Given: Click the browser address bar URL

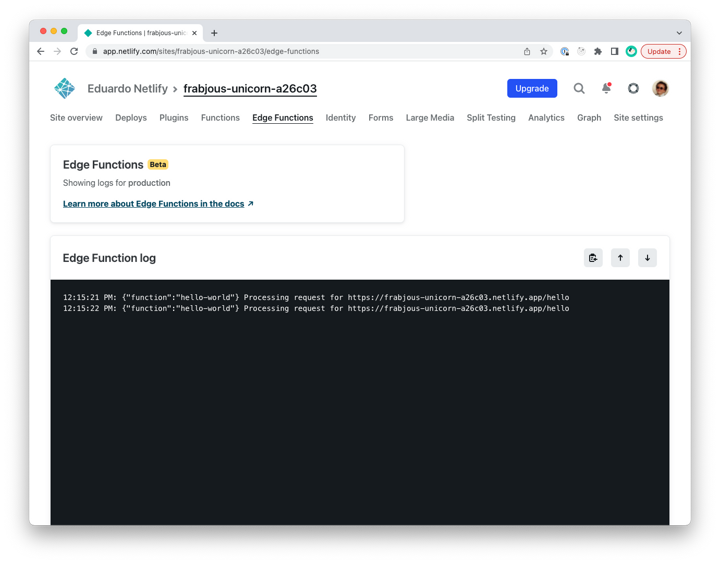Looking at the screenshot, I should pos(211,51).
